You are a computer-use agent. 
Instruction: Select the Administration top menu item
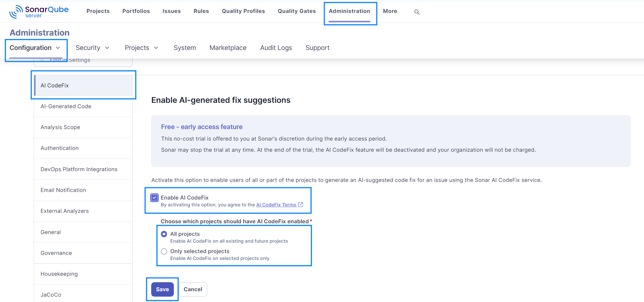[x=349, y=11]
